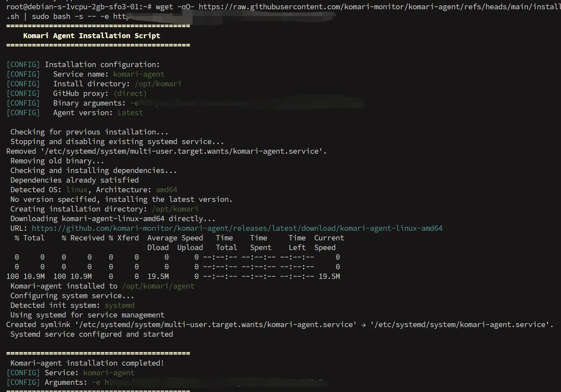Click the final Service value komari-agent
The image size is (561, 392).
pos(109,373)
